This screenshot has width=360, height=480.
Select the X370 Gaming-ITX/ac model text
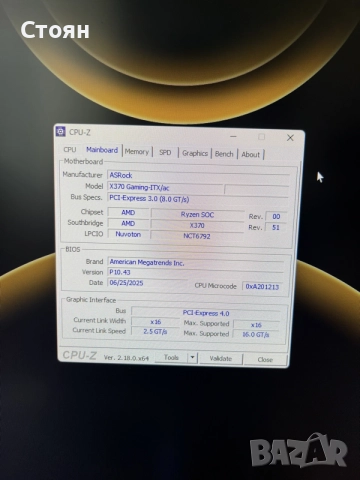[x=139, y=187]
